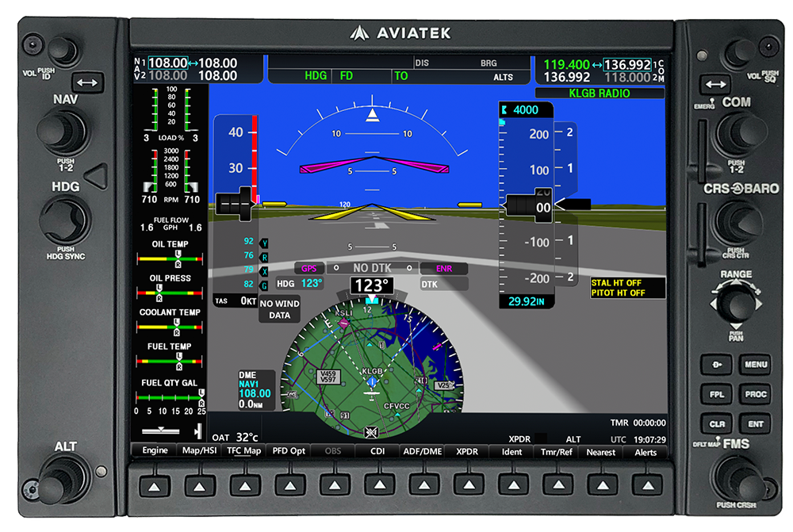Image resolution: width=793 pixels, height=532 pixels.
Task: Click the HDG knob to sync heading
Action: pyautogui.click(x=65, y=221)
